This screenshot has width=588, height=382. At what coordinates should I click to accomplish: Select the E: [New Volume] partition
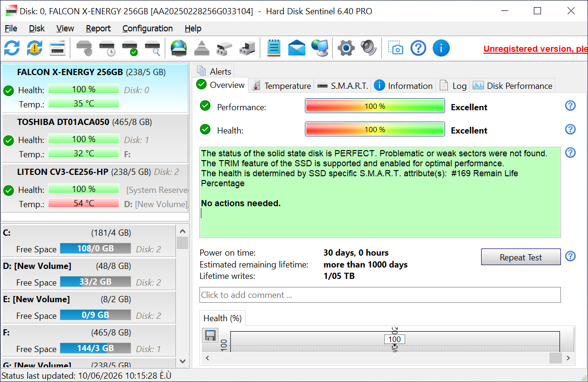click(x=88, y=307)
